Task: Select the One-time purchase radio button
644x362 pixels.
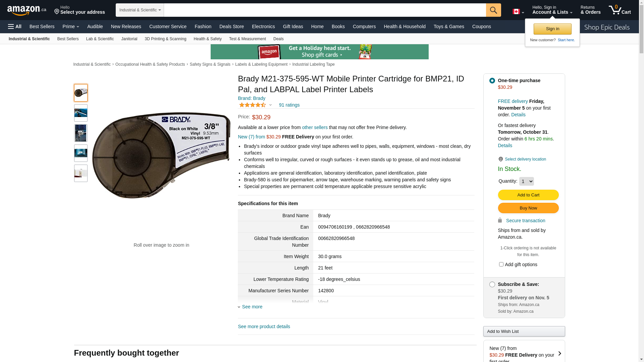Action: [492, 80]
